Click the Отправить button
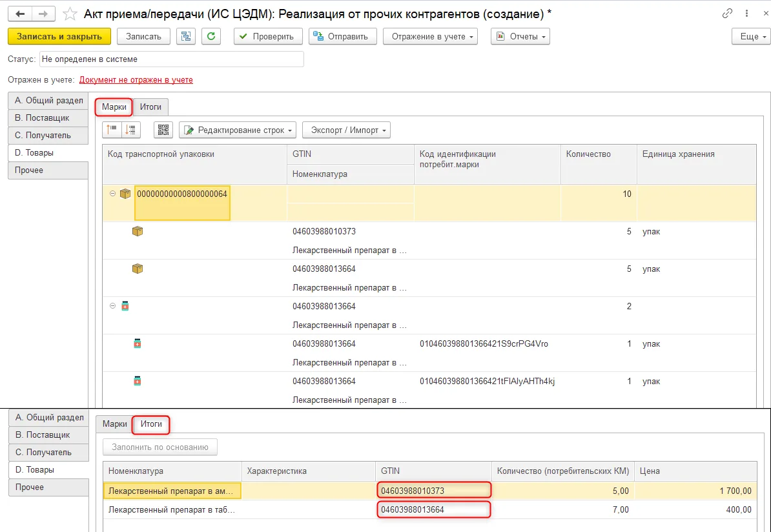This screenshot has height=532, width=771. 343,36
